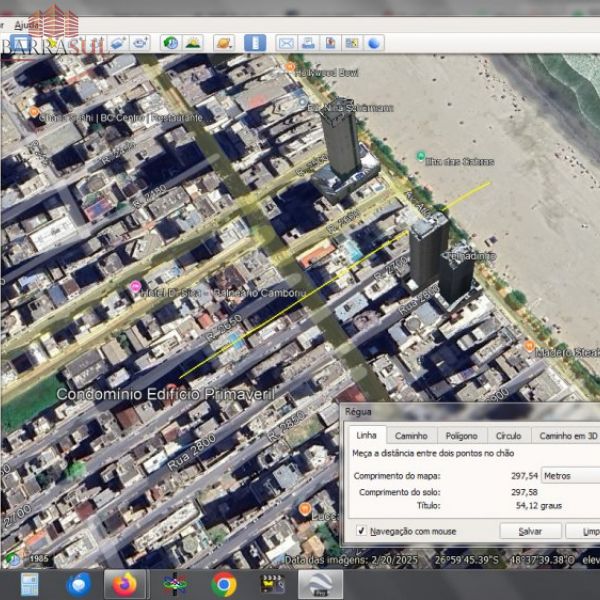Click the Hotel D'Sintra pink placemark
Screen dimensions: 600x600
(x=136, y=288)
